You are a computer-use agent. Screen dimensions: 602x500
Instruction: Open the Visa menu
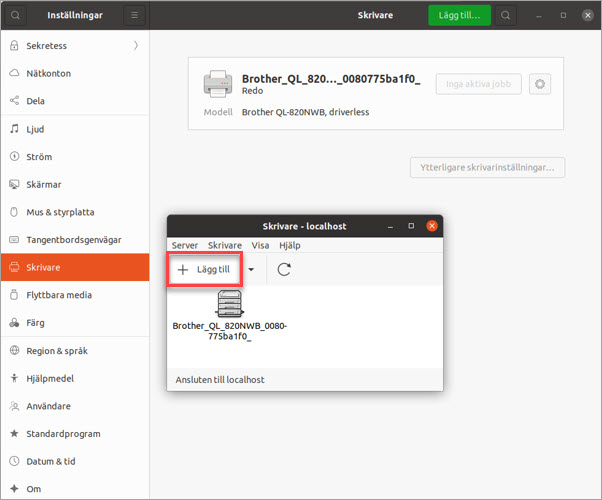pyautogui.click(x=260, y=245)
